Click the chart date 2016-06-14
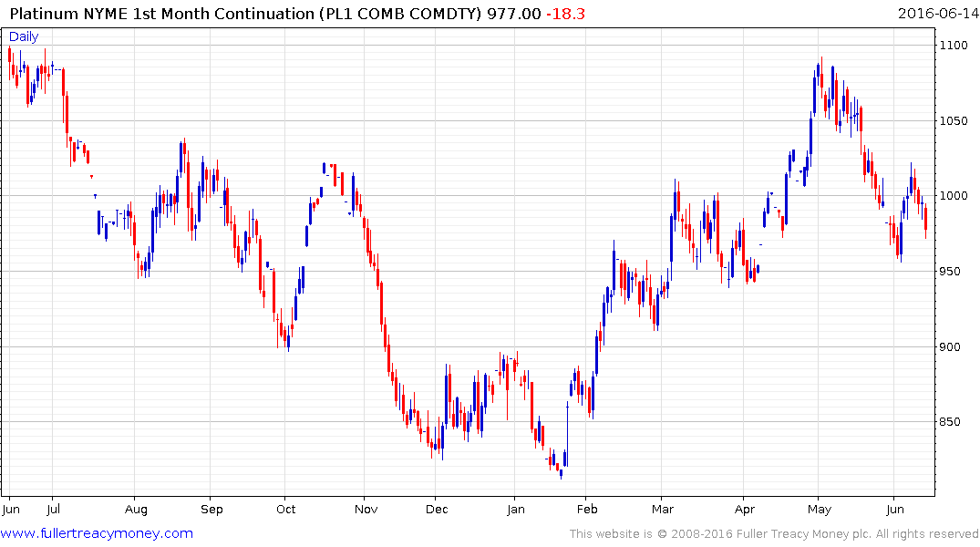Image resolution: width=980 pixels, height=547 pixels. (937, 14)
